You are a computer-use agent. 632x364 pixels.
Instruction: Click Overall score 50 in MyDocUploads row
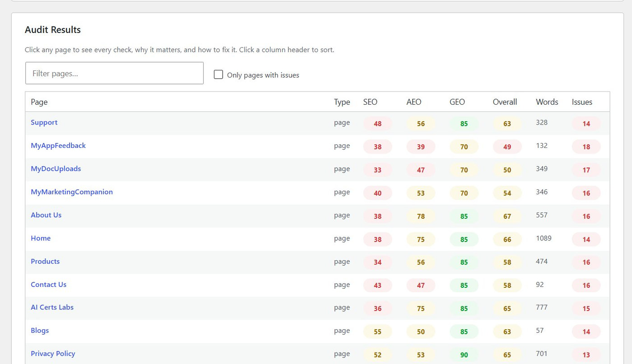507,170
